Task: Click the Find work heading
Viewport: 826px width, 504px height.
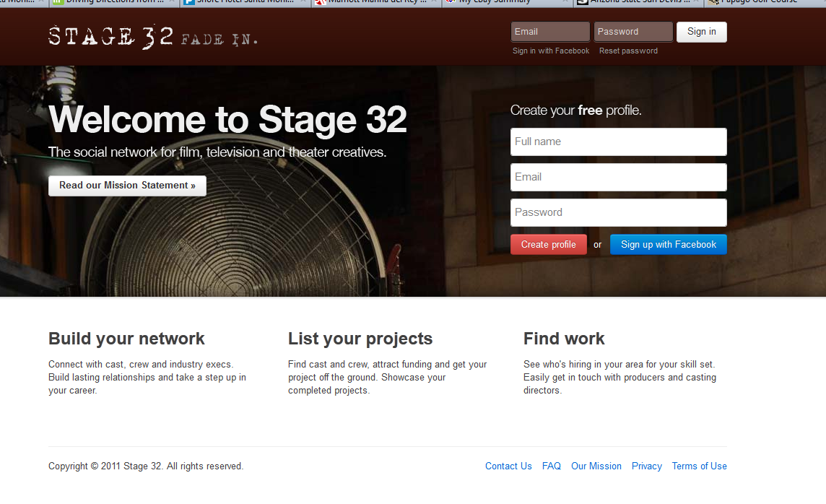Action: [564, 339]
